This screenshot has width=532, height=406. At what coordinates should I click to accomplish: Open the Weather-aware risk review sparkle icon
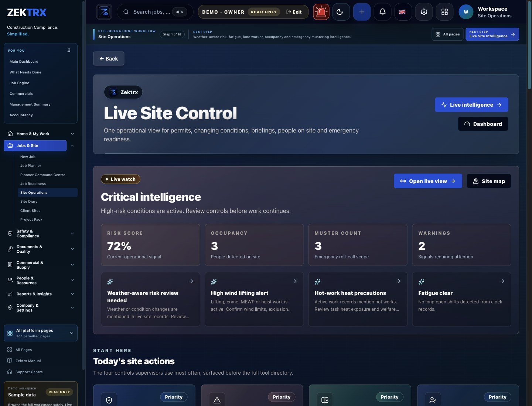click(x=110, y=282)
